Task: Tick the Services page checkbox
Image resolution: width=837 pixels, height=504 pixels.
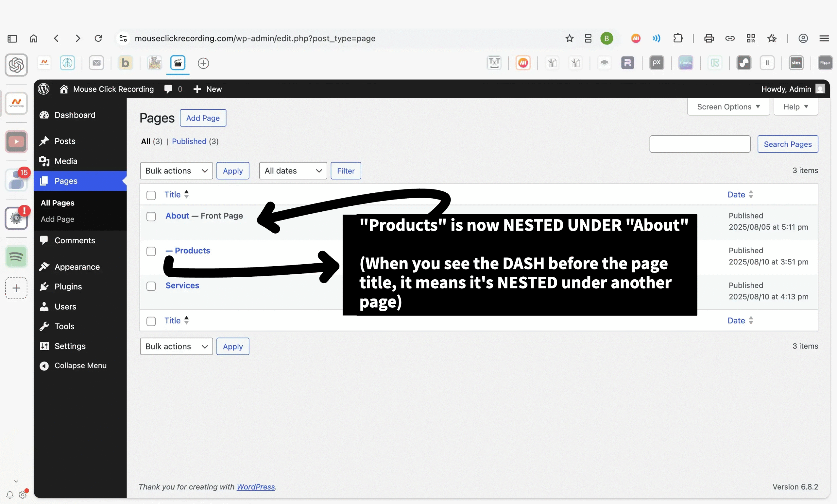Action: [x=151, y=286]
